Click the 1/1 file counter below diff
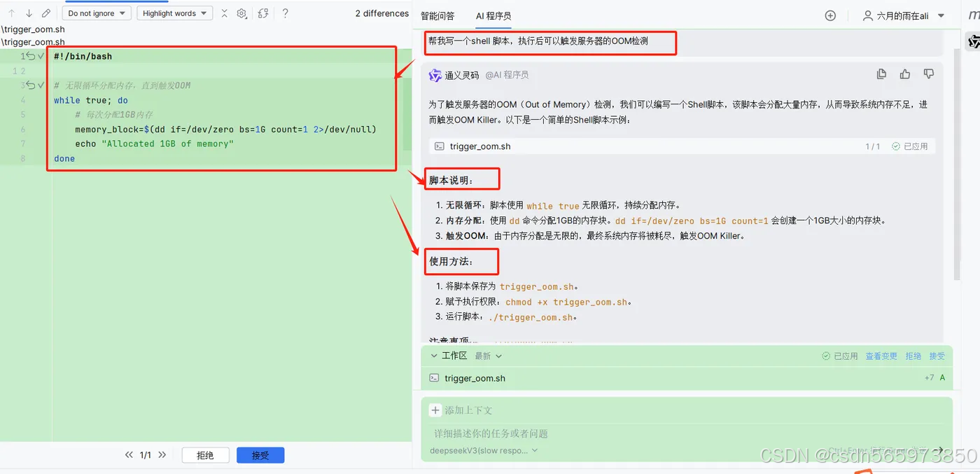The image size is (980, 474). click(146, 455)
